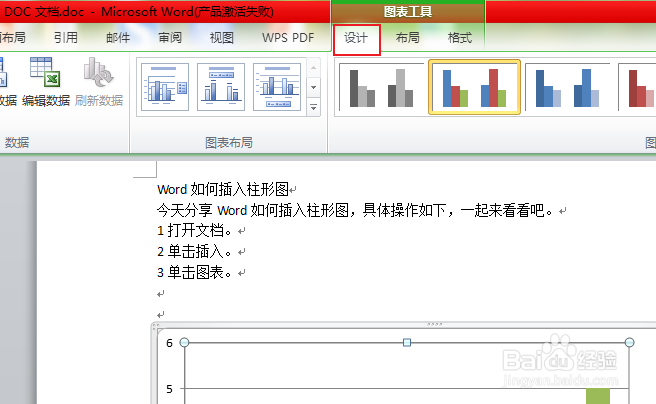
Task: Open the 邮件 ribbon tab
Action: tap(118, 38)
